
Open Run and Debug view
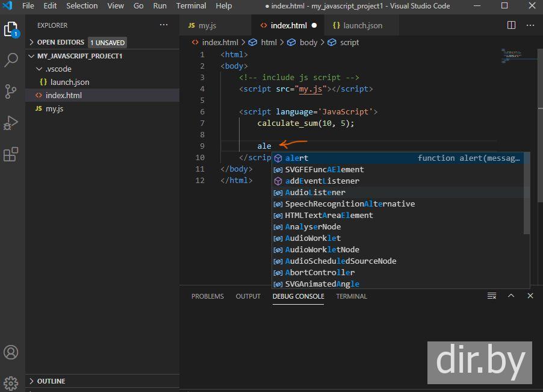point(11,123)
